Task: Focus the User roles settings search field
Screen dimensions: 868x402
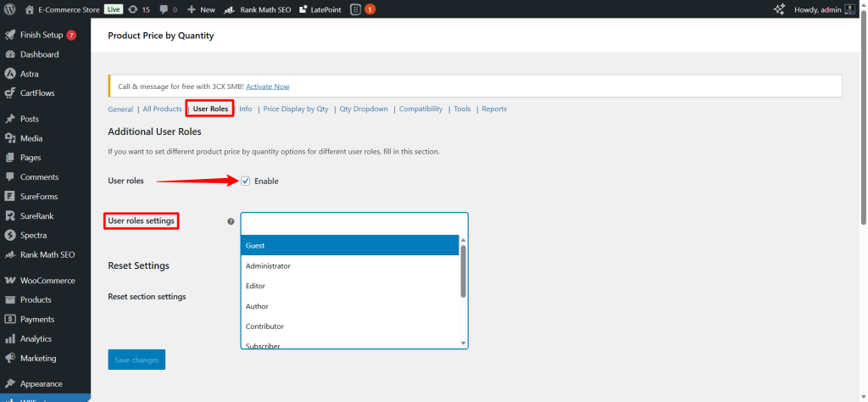Action: pos(353,222)
